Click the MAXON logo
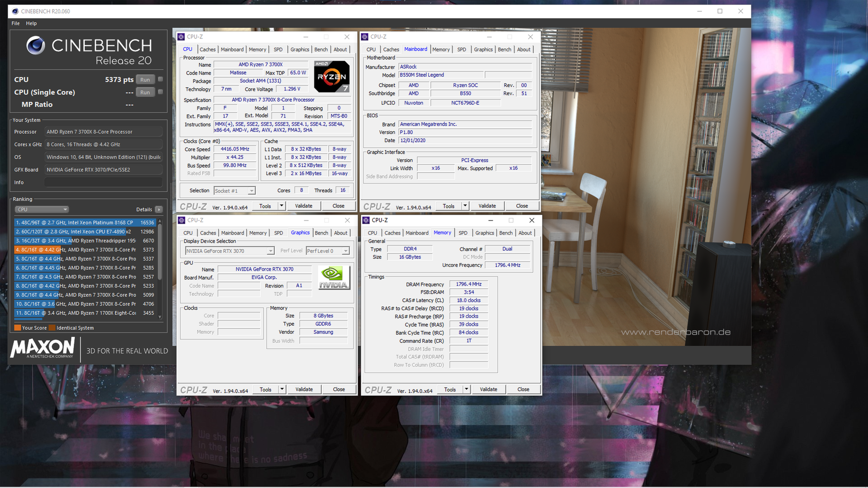 42,348
